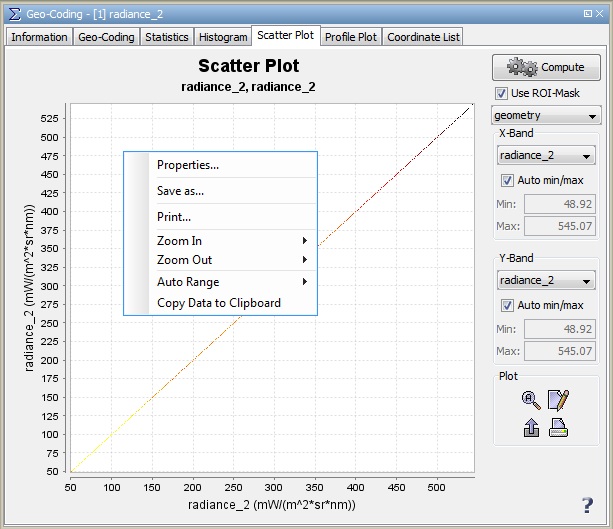This screenshot has width=613, height=529.
Task: Click the sigma icon in the title bar
Action: (x=13, y=11)
